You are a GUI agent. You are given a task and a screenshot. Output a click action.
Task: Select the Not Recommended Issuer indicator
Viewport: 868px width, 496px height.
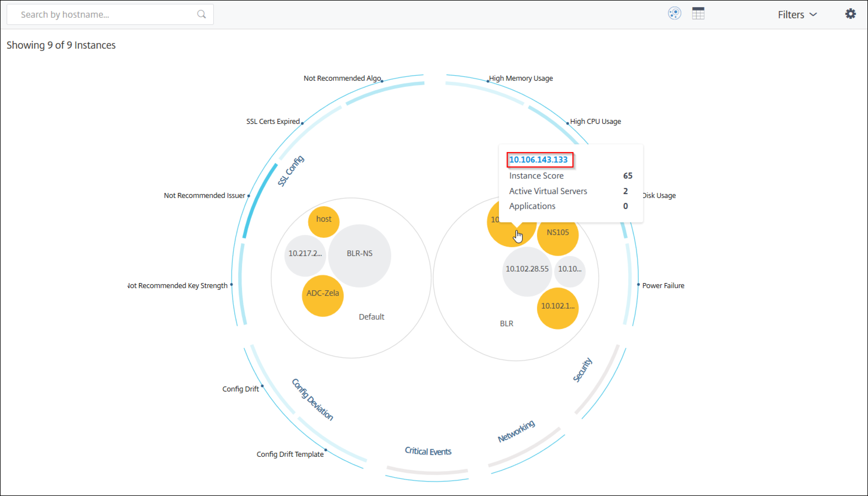[204, 195]
